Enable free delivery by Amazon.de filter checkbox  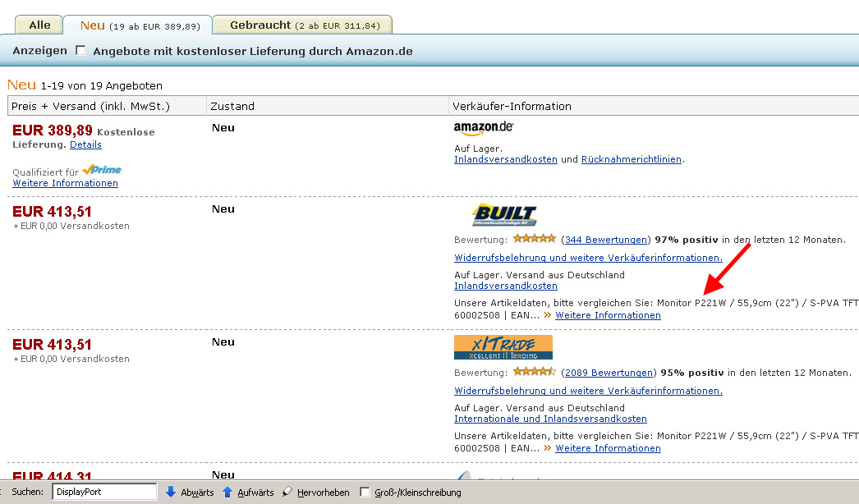pyautogui.click(x=80, y=51)
